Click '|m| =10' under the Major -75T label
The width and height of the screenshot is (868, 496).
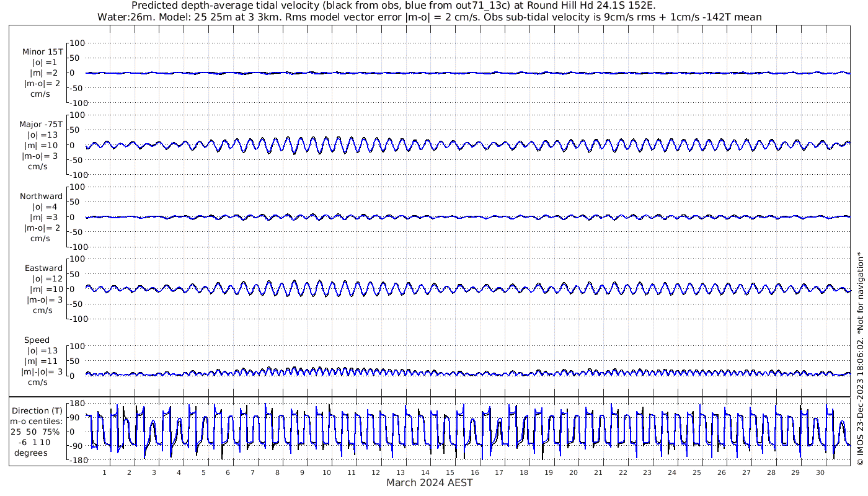(x=43, y=146)
